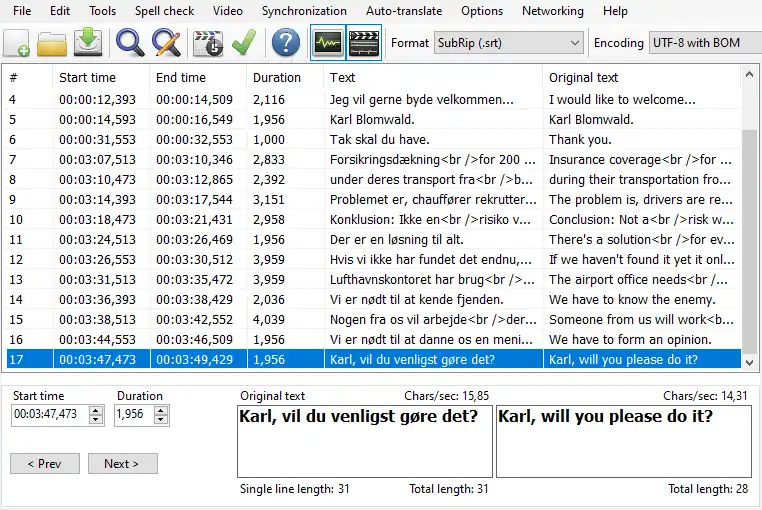762x510 pixels.
Task: Click the English original text edit box
Action: pyautogui.click(x=624, y=441)
